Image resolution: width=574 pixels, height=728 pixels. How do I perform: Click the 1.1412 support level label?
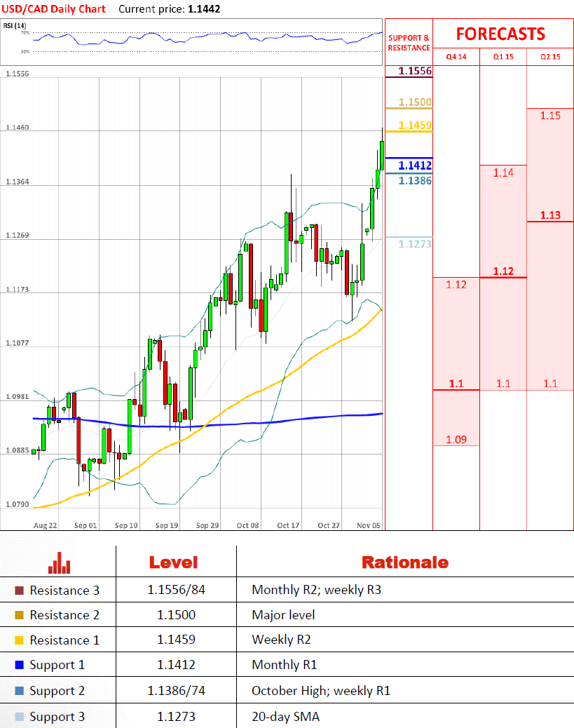click(x=415, y=166)
